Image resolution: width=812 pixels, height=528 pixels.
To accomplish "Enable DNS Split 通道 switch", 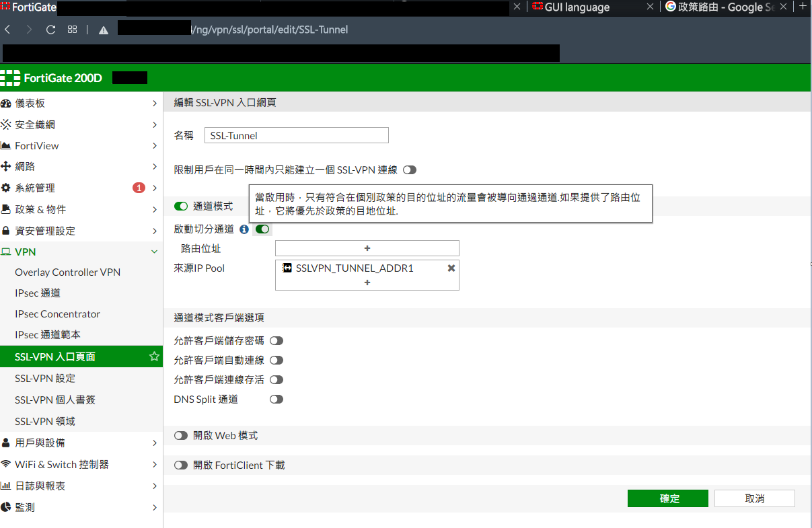I will click(276, 400).
